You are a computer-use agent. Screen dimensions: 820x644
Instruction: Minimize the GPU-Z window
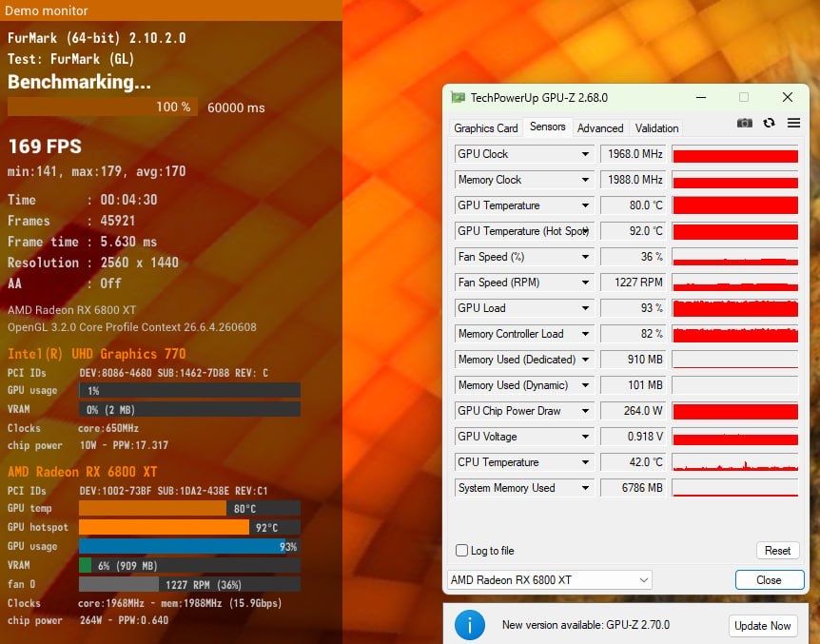click(701, 97)
